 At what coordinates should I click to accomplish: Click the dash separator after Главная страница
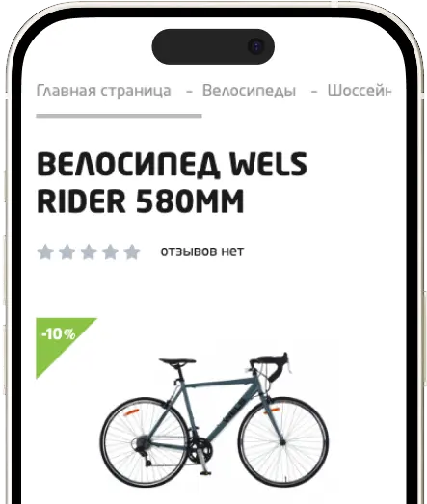pos(189,92)
